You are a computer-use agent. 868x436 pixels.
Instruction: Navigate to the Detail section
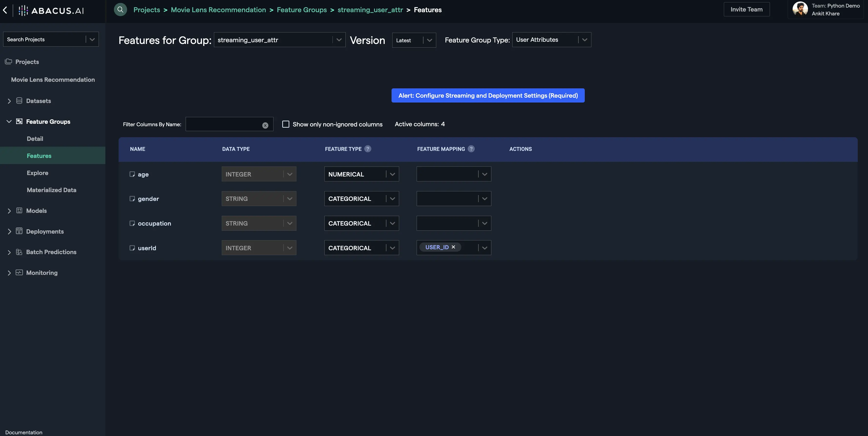coord(34,138)
